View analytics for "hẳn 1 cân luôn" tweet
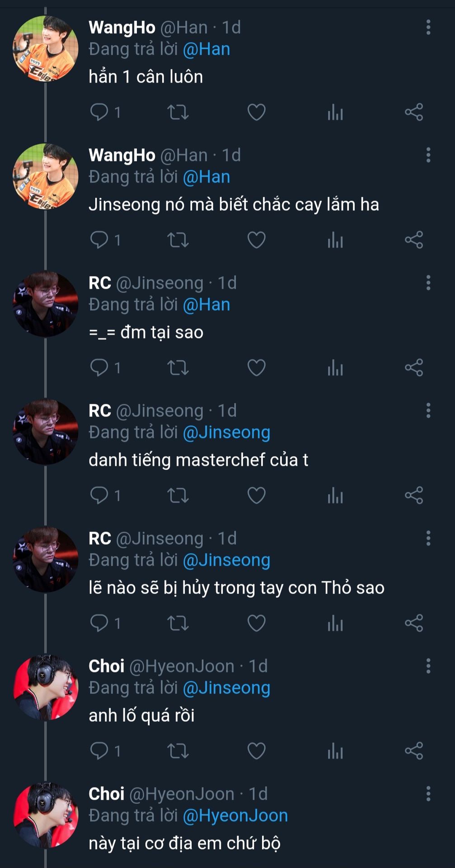The height and width of the screenshot is (868, 455). coord(335,112)
